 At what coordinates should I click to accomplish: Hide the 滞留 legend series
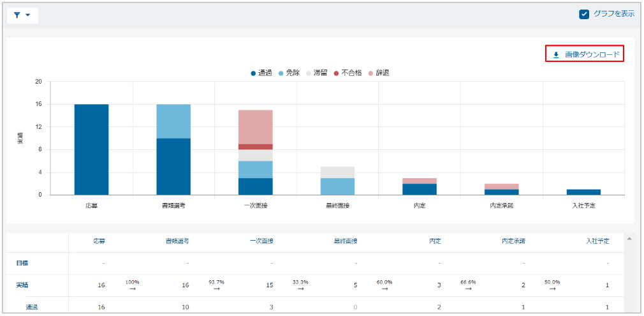click(320, 73)
